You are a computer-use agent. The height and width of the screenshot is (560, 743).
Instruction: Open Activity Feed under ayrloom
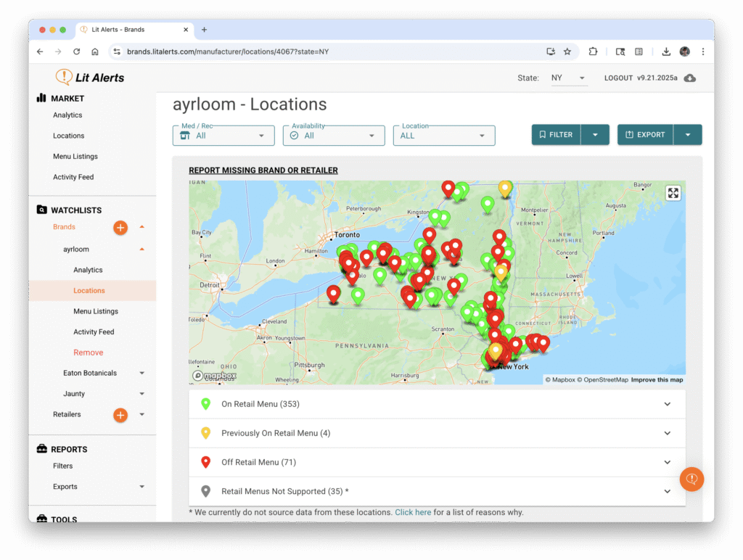[94, 332]
